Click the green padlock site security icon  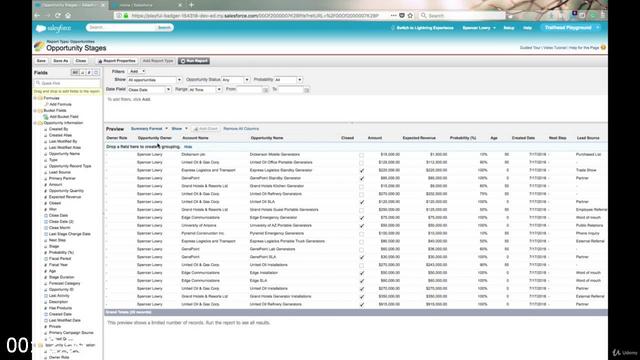(126, 16)
